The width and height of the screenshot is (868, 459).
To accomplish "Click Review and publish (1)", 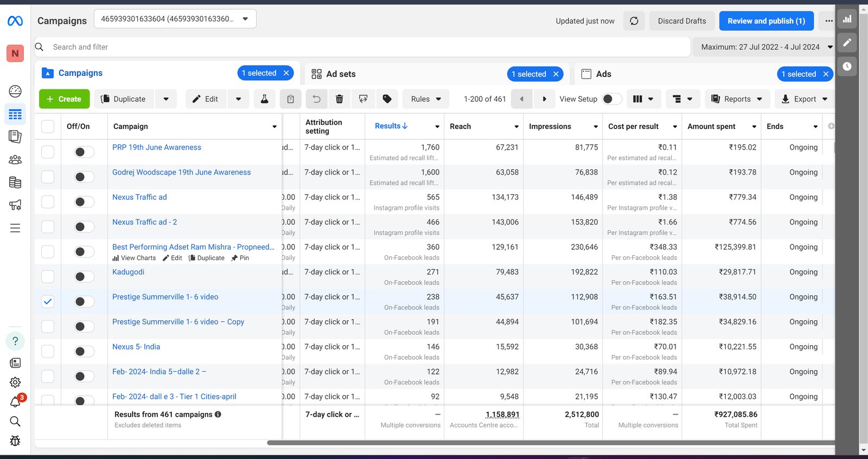I will (766, 21).
